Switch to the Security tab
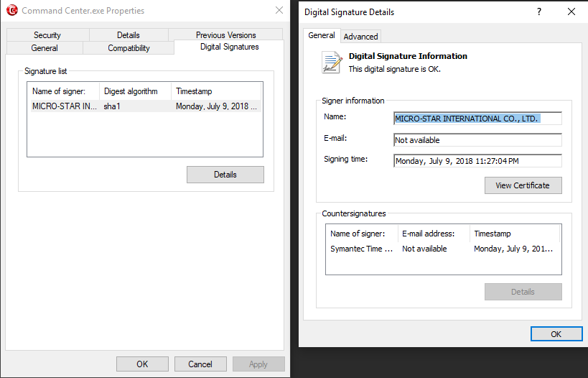Image resolution: width=588 pixels, height=378 pixels. click(x=47, y=35)
